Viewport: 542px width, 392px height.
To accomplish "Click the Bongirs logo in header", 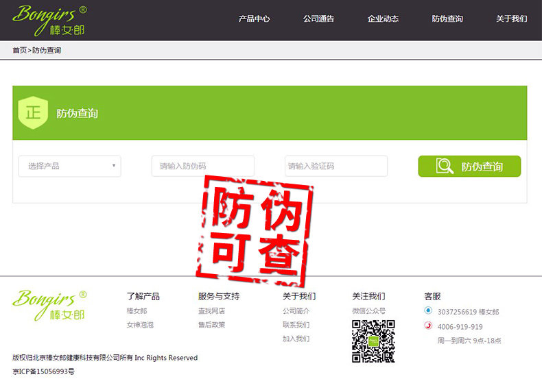I will [50, 21].
